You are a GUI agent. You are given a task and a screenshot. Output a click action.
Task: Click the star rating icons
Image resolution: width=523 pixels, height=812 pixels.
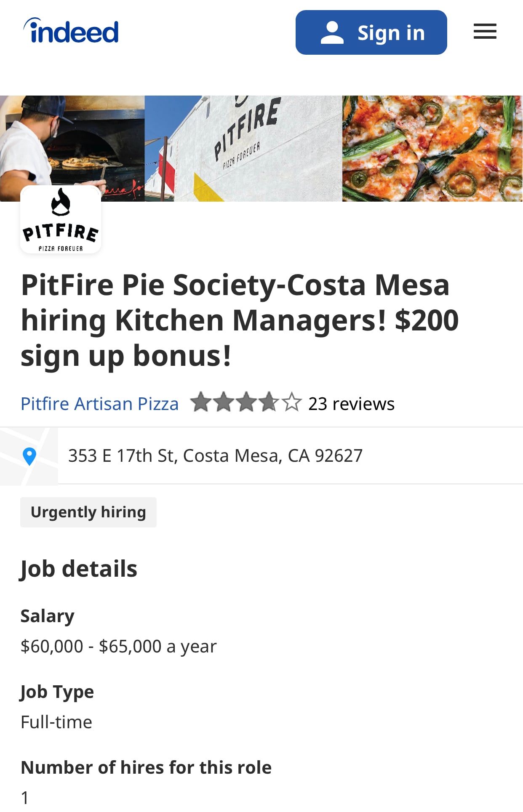point(246,402)
